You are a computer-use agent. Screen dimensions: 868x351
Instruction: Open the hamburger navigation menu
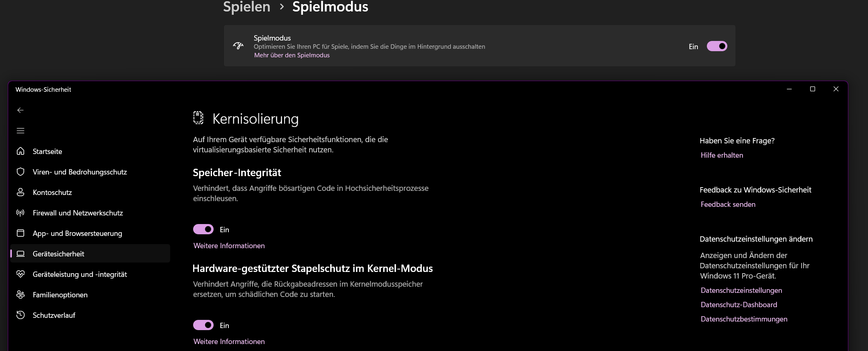(x=21, y=131)
